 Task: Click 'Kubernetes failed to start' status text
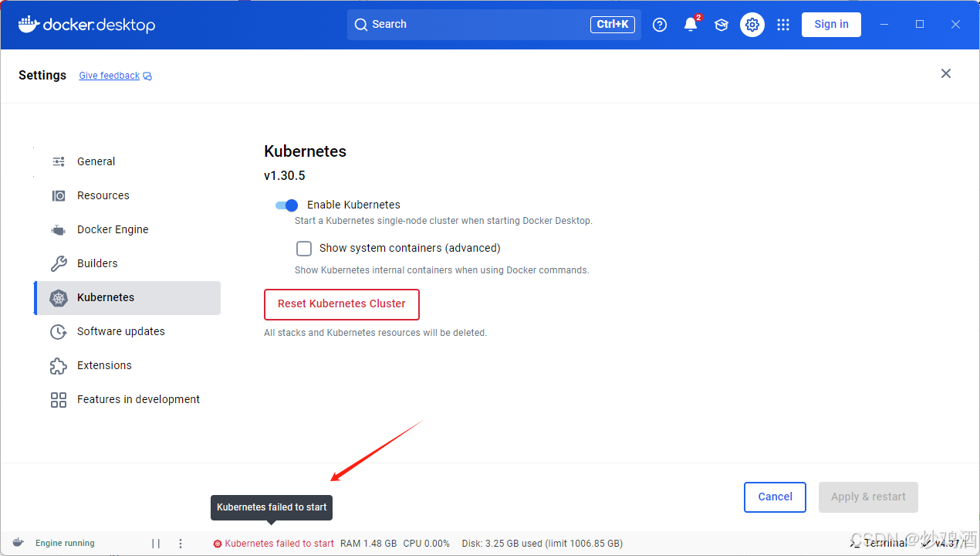point(279,544)
